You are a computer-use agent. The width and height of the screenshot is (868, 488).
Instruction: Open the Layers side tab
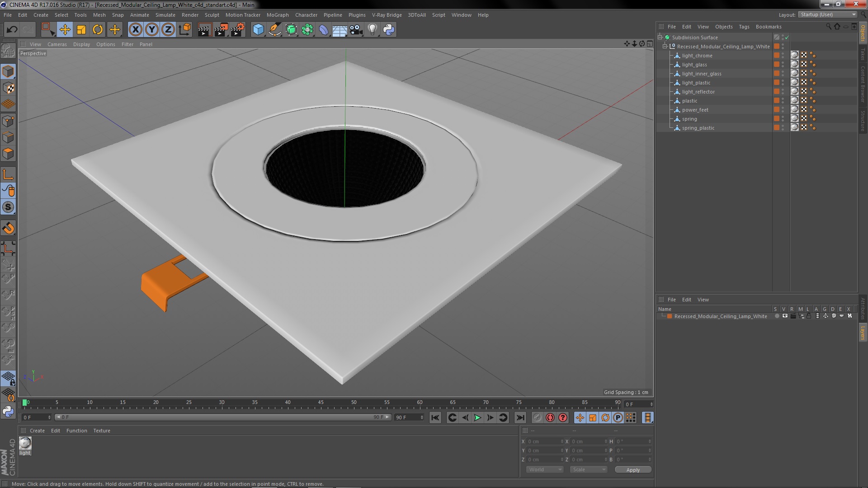pos(863,333)
